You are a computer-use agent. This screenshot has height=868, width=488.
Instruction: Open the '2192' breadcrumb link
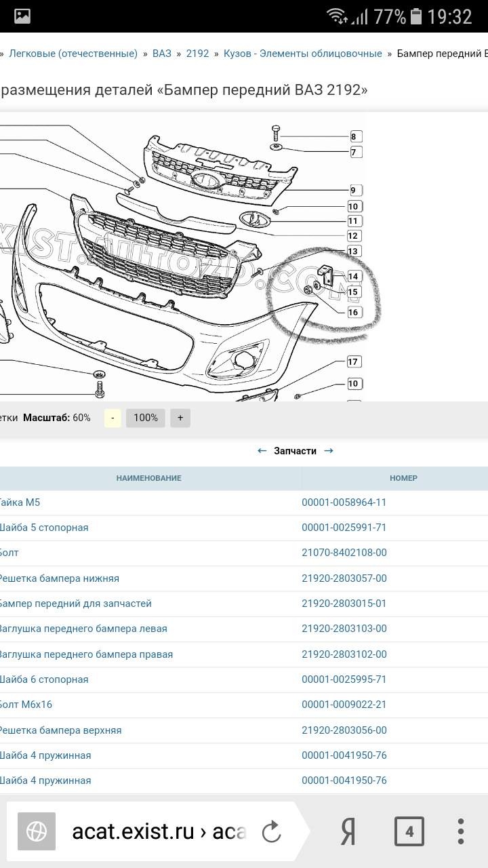pyautogui.click(x=197, y=54)
